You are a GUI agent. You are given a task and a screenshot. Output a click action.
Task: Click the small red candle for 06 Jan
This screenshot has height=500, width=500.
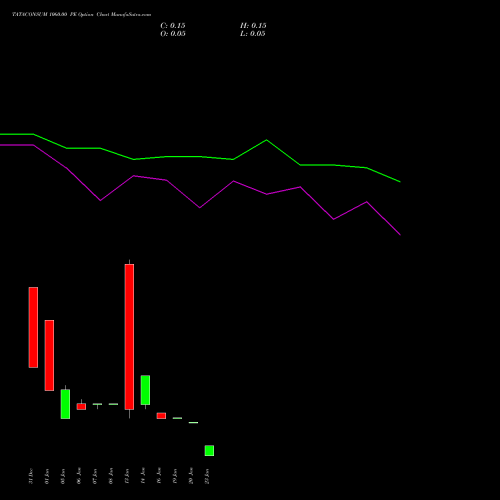point(81,407)
